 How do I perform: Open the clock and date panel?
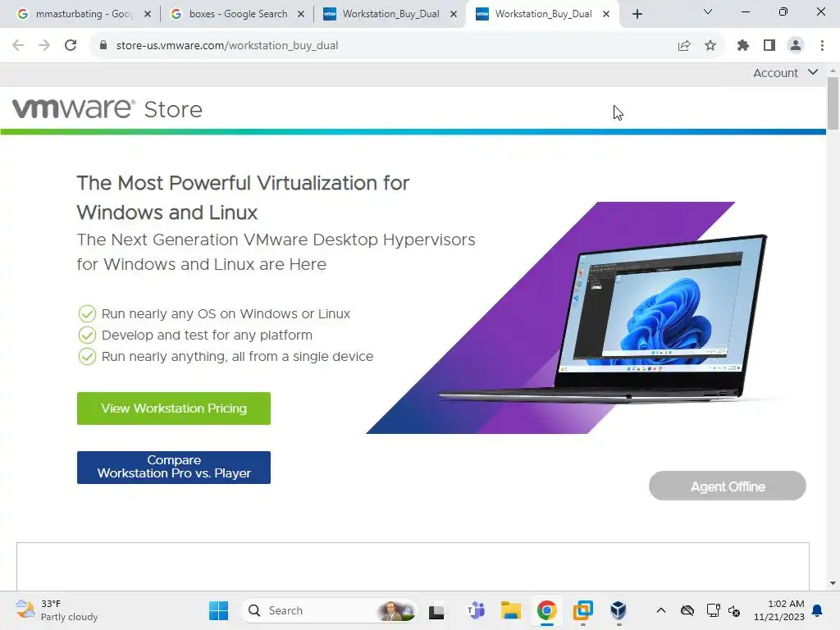pyautogui.click(x=779, y=610)
